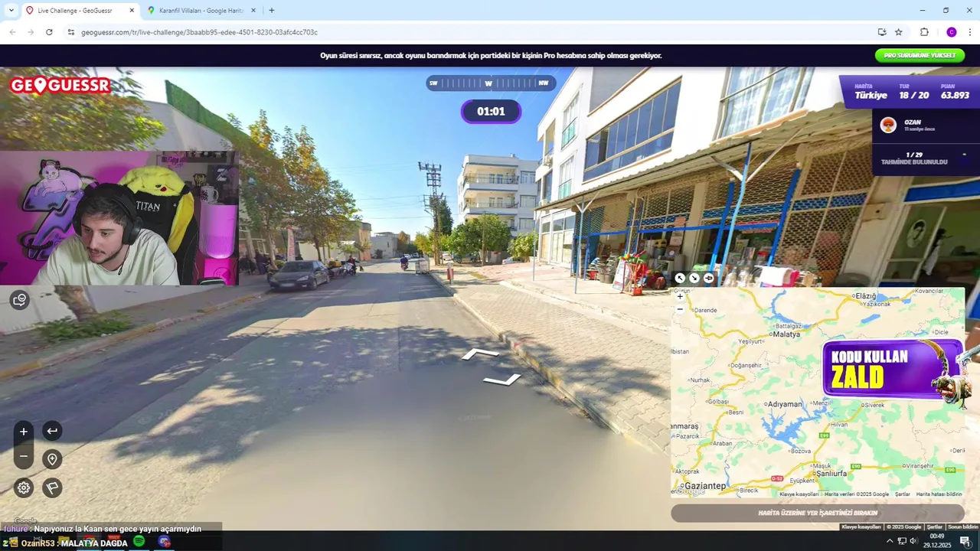Click the Türkiye map name label
This screenshot has height=551, width=980.
(x=871, y=96)
